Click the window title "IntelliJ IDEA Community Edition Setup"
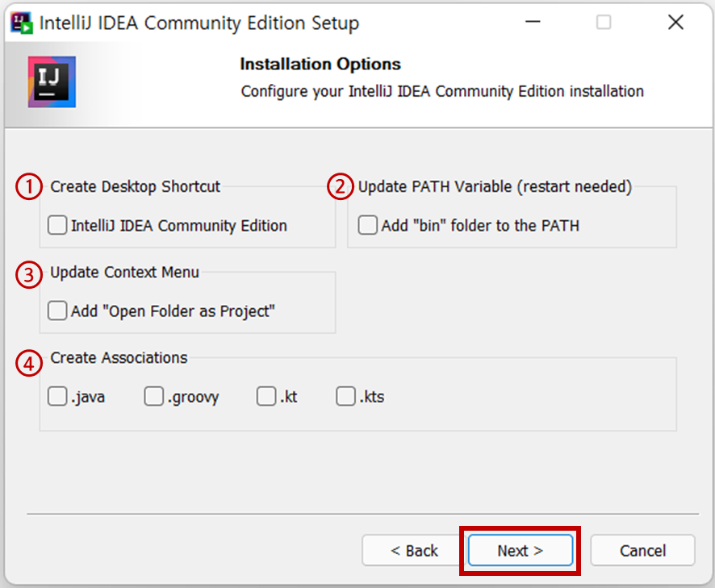Image resolution: width=715 pixels, height=588 pixels. pyautogui.click(x=199, y=23)
